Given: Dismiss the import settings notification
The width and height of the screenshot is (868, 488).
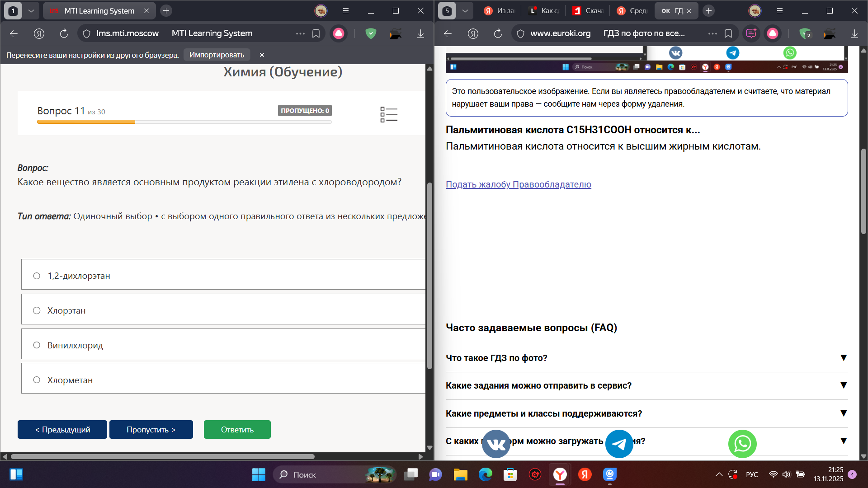Looking at the screenshot, I should pyautogui.click(x=262, y=55).
